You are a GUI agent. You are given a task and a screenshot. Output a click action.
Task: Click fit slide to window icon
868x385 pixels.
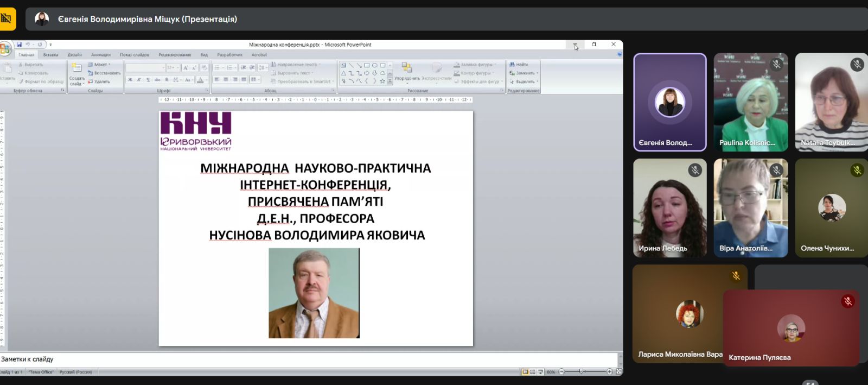pyautogui.click(x=619, y=372)
